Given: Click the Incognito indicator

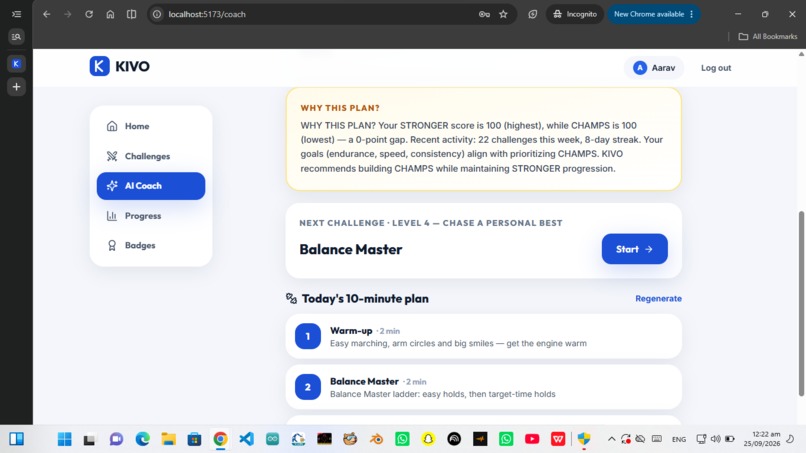Looking at the screenshot, I should coord(575,14).
